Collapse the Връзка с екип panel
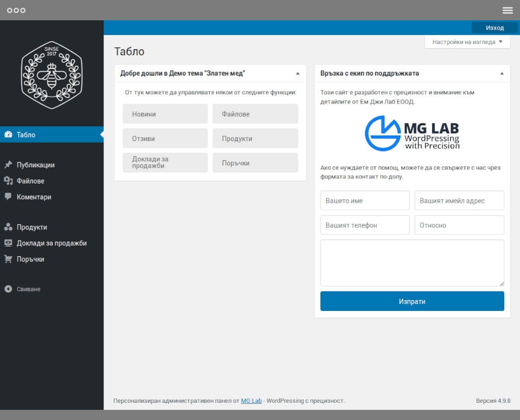Viewport: 520px width, 420px height. 502,74
